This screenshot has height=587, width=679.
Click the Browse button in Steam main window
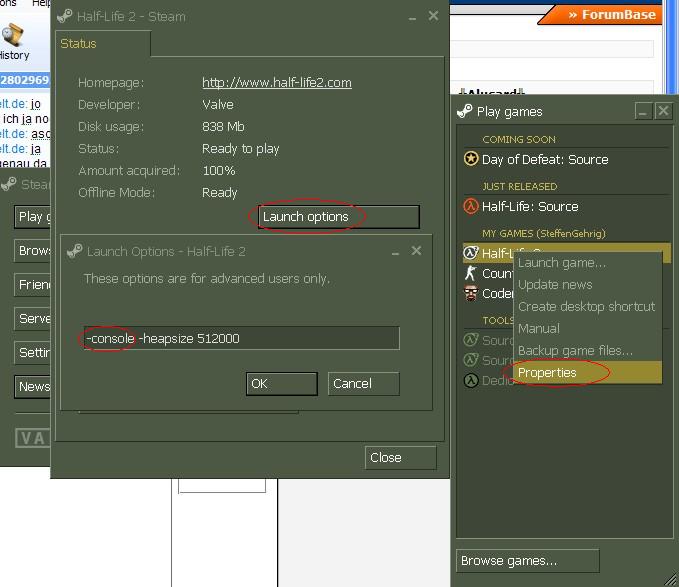point(33,251)
